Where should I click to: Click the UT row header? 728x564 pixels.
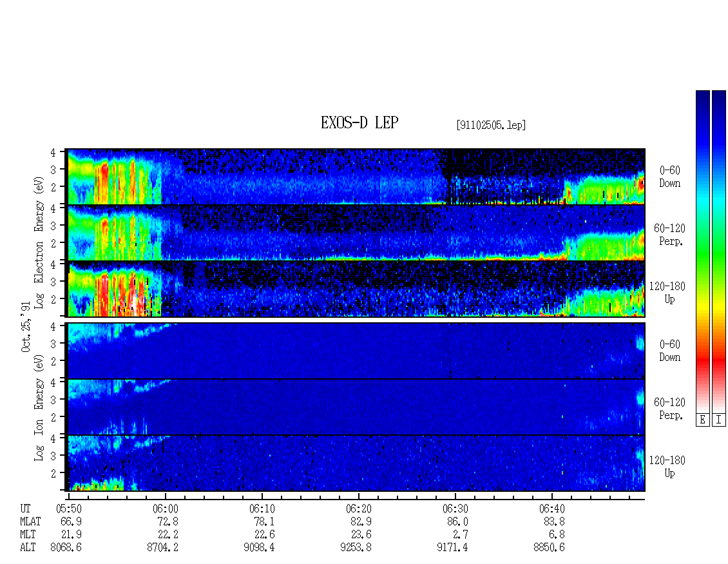pos(25,509)
